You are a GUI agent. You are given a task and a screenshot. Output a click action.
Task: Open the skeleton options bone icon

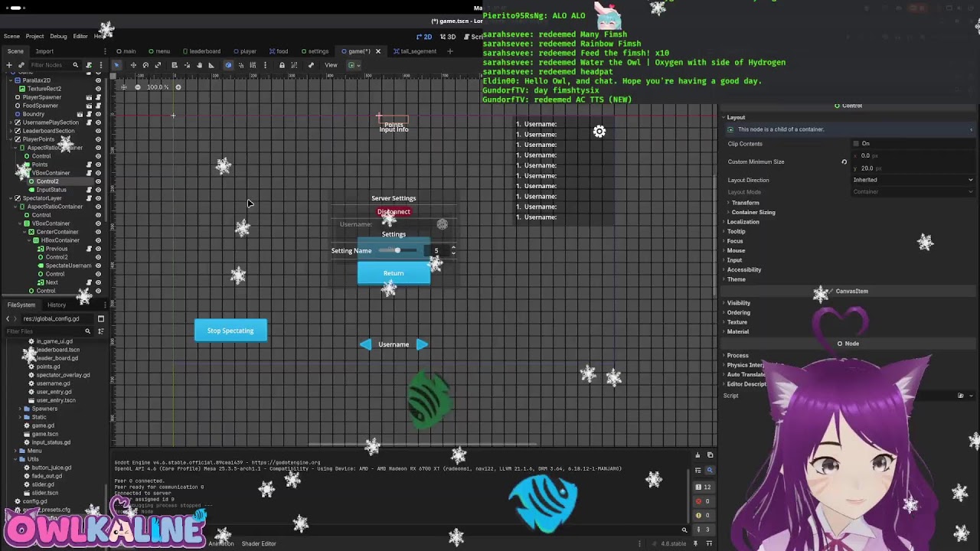311,65
